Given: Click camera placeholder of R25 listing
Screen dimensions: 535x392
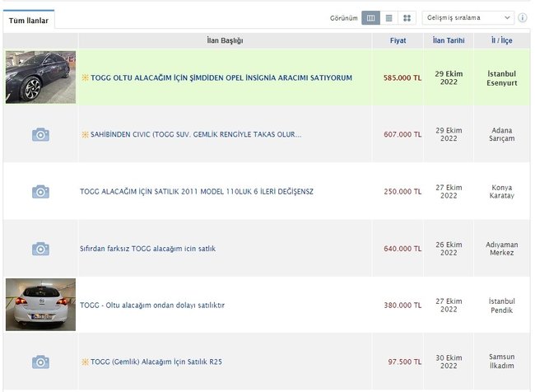Looking at the screenshot, I should (40, 362).
